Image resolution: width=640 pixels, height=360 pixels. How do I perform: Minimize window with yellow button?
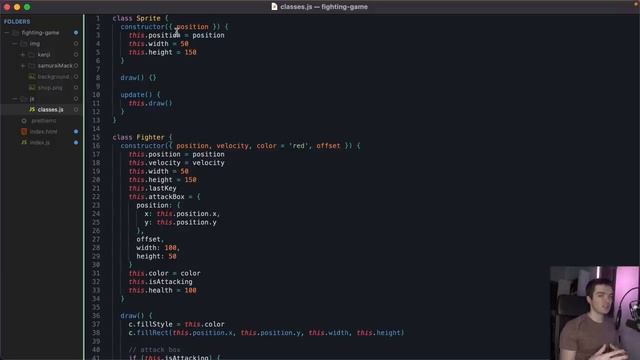pos(17,7)
